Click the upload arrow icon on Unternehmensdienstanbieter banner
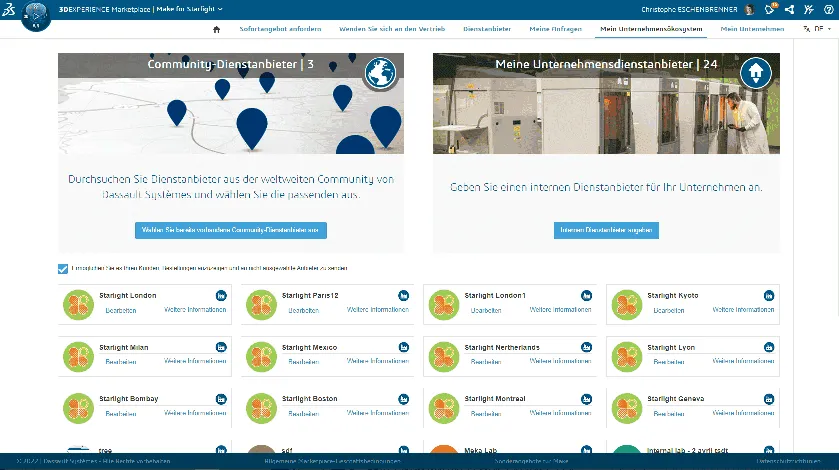This screenshot has height=470, width=839. 756,73
